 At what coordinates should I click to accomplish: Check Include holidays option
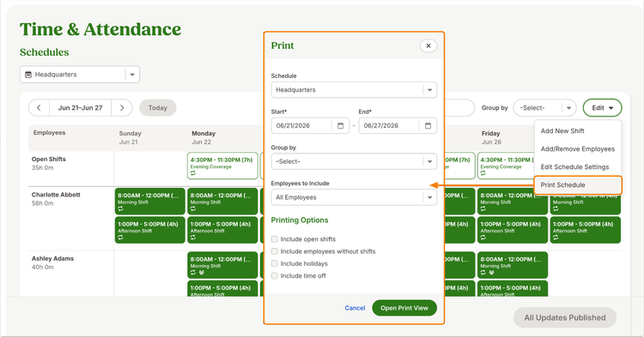(x=275, y=263)
